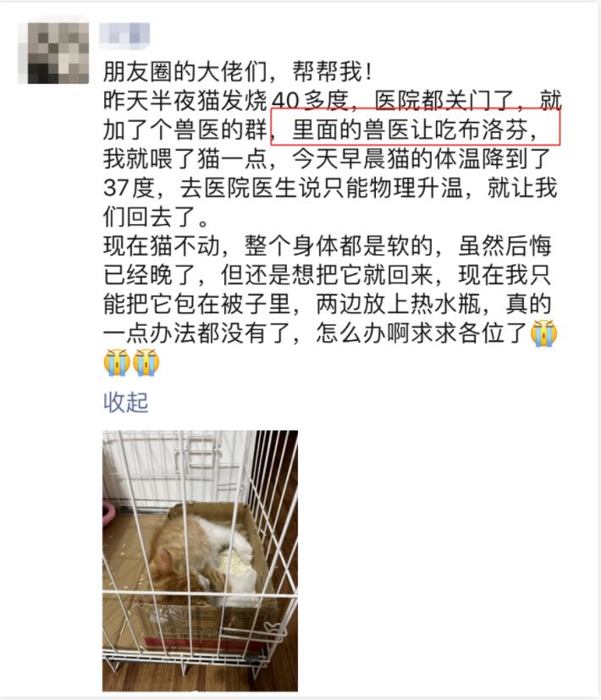Open the poster's pixelated avatar
This screenshot has width=601, height=700.
click(53, 52)
